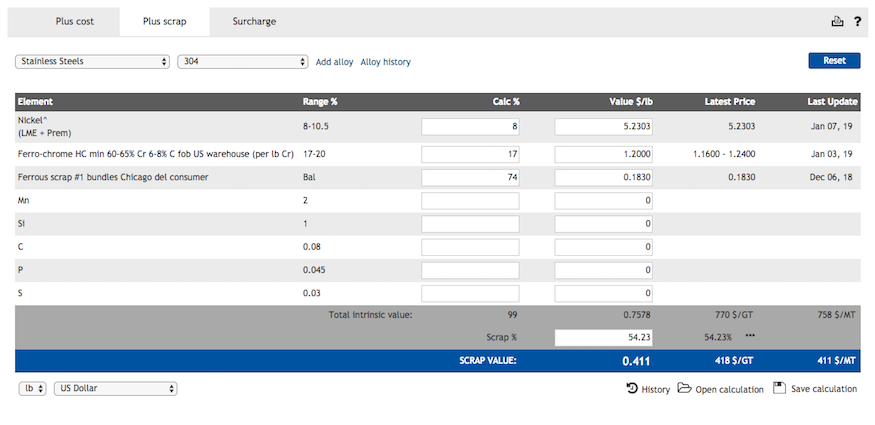Image resolution: width=875 pixels, height=425 pixels.
Task: Click the three asterisks beside scrap percent
Action: tap(750, 338)
